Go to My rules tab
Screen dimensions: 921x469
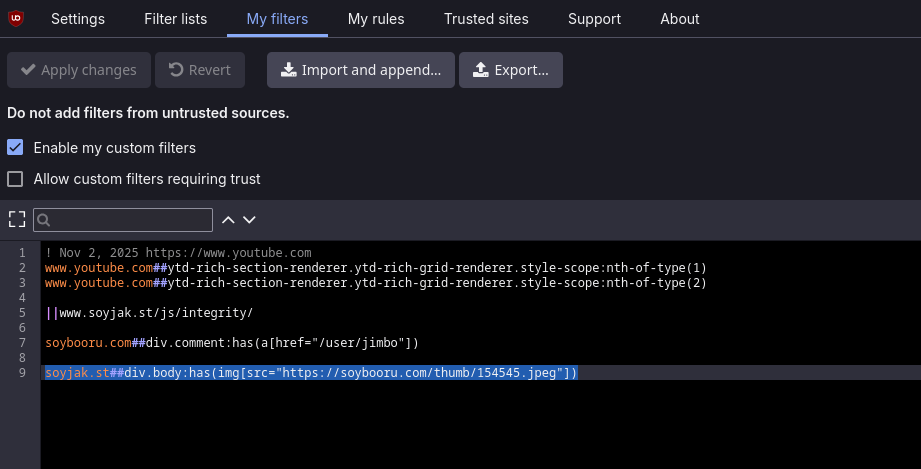pyautogui.click(x=375, y=19)
